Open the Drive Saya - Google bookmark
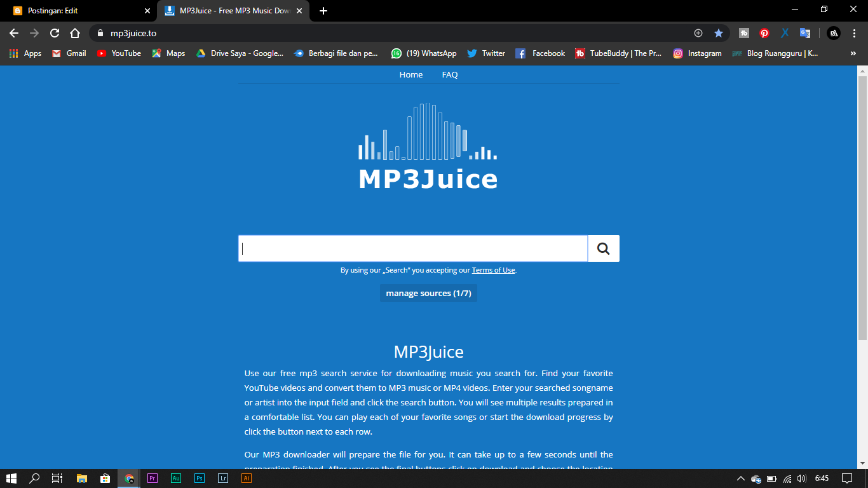This screenshot has height=488, width=868. 240,53
